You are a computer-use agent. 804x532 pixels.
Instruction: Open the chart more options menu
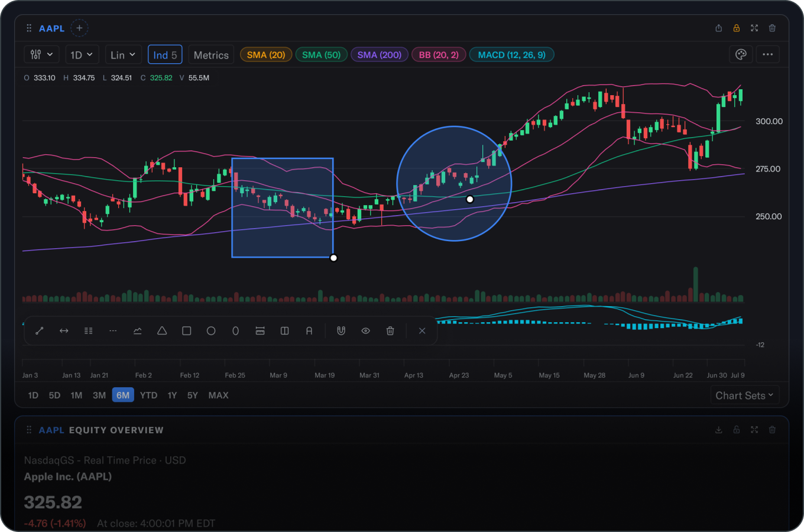(x=768, y=54)
